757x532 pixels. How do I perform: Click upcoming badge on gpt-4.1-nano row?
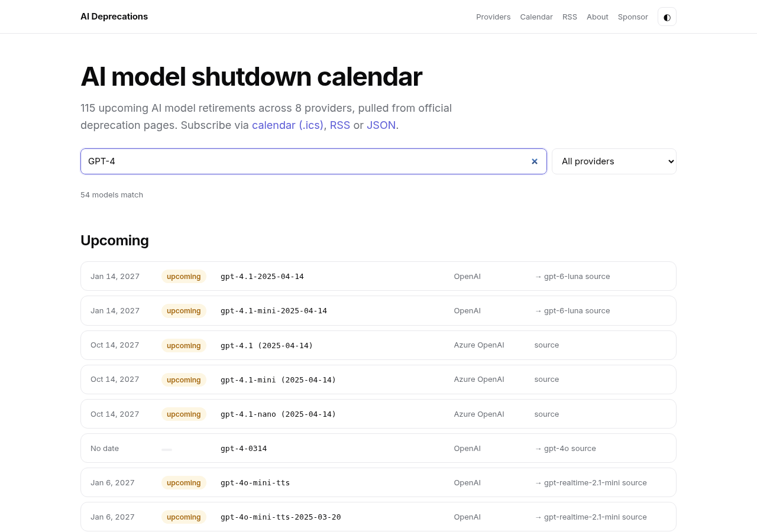click(x=183, y=414)
